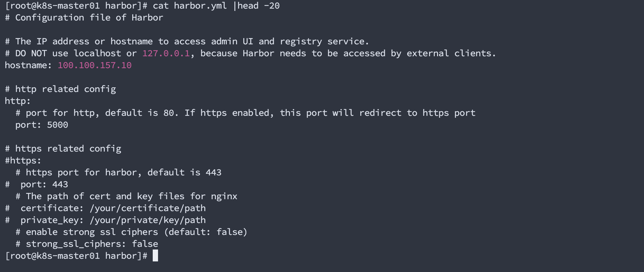Click the /your/private/key/path text
This screenshot has height=272, width=644.
pos(148,220)
